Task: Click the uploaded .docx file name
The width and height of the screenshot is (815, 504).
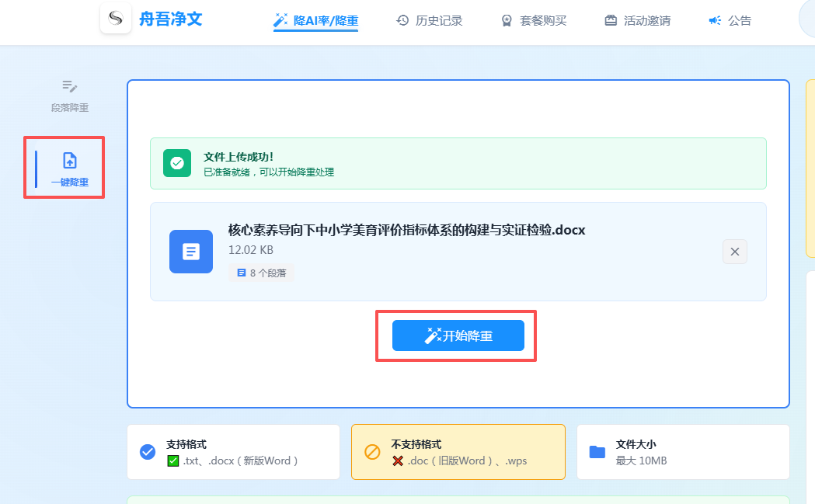Action: click(x=406, y=230)
